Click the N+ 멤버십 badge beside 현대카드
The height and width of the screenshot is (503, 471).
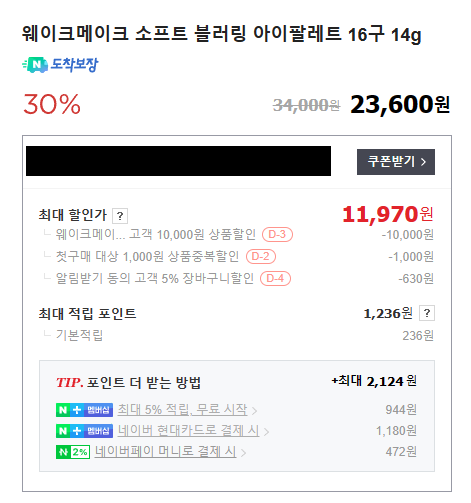point(84,431)
